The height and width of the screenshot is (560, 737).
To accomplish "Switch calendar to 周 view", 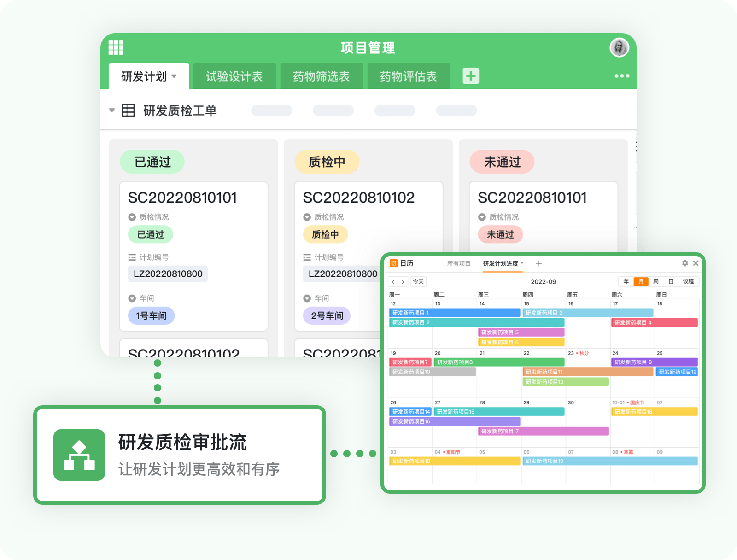I will (x=656, y=281).
